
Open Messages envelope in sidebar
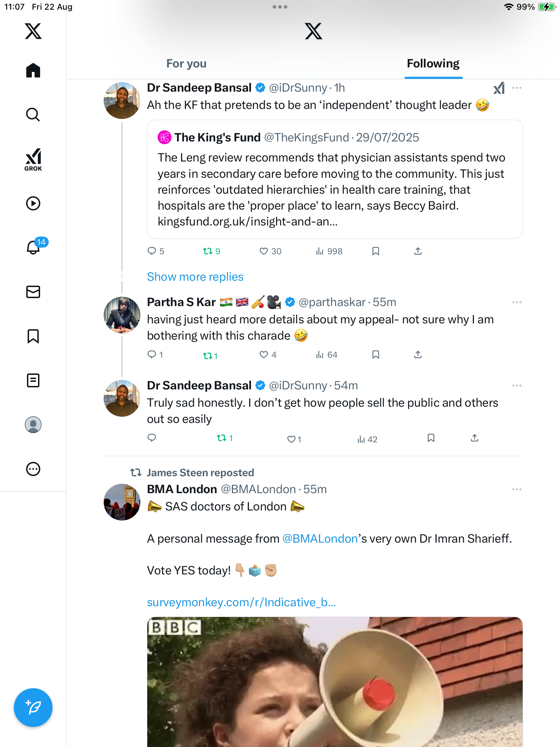pos(33,292)
